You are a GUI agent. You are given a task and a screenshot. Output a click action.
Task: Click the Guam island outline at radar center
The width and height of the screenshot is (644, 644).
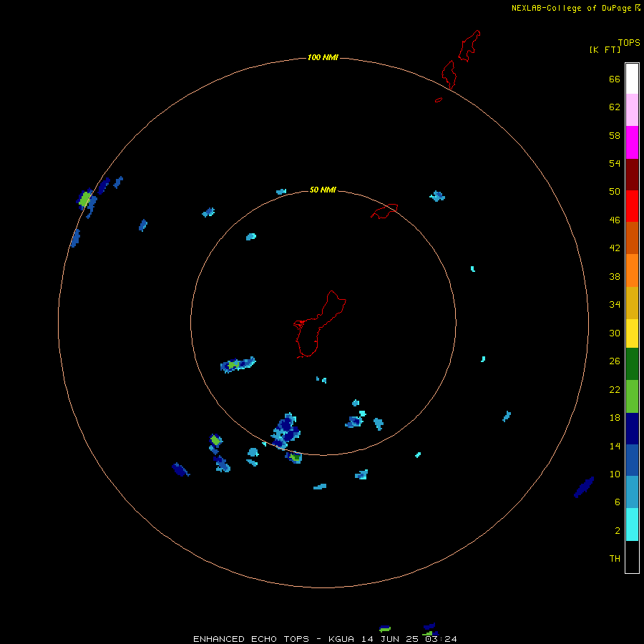coord(320,324)
